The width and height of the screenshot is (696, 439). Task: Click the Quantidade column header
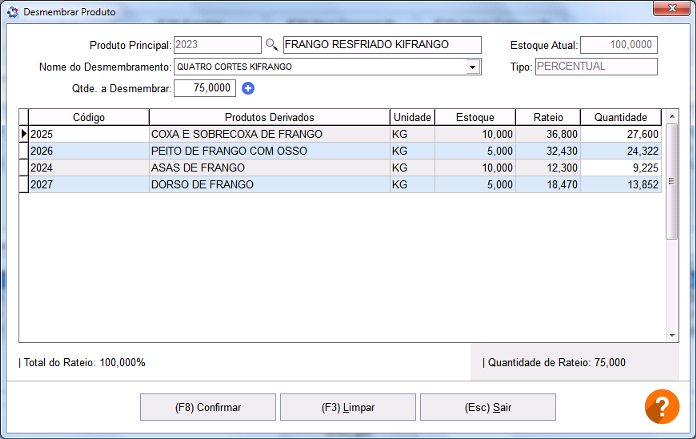[x=621, y=117]
